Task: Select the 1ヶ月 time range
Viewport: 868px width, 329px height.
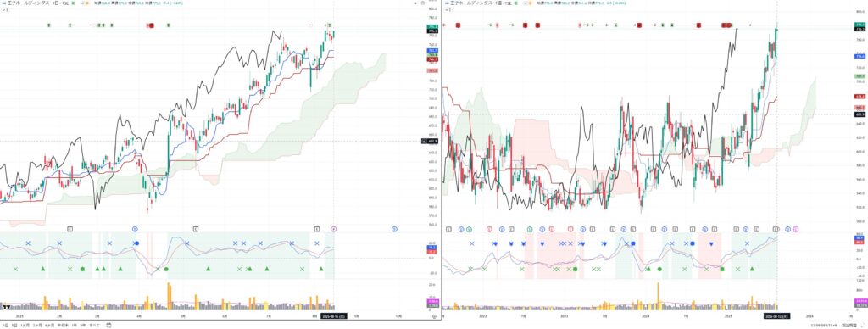Action: 25,325
